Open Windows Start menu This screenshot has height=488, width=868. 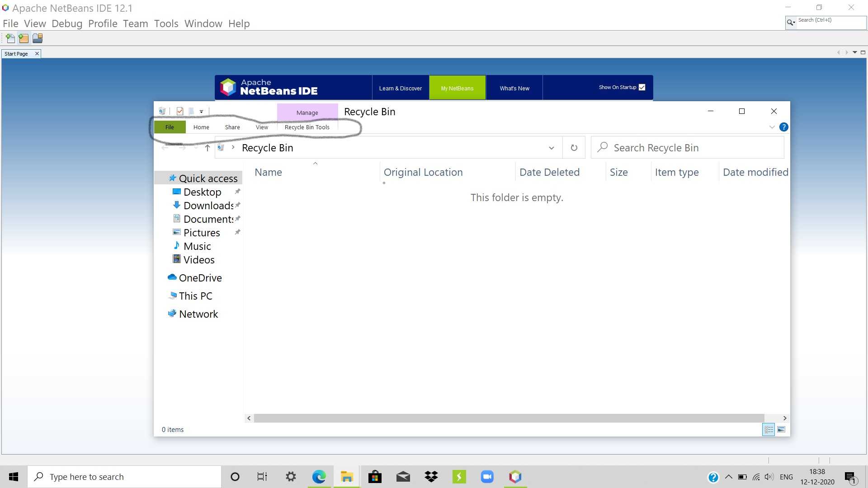(14, 477)
